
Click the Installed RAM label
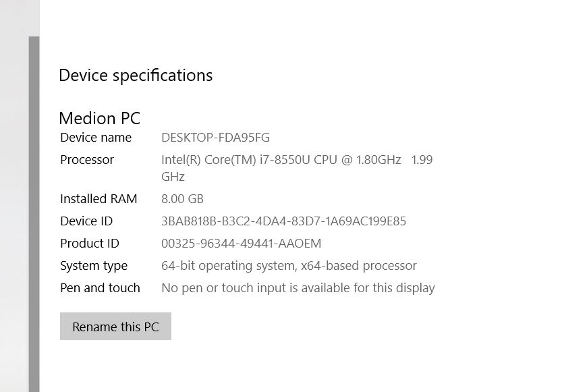pyautogui.click(x=99, y=199)
